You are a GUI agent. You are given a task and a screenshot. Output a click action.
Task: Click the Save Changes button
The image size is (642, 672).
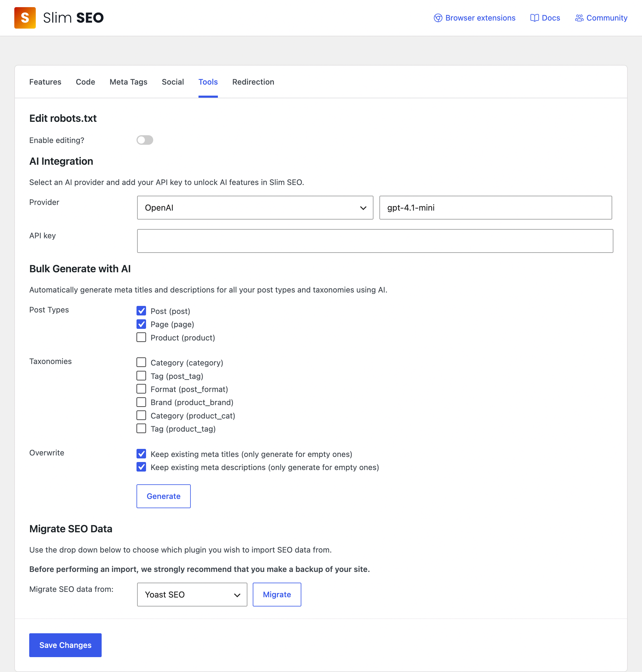pyautogui.click(x=65, y=645)
